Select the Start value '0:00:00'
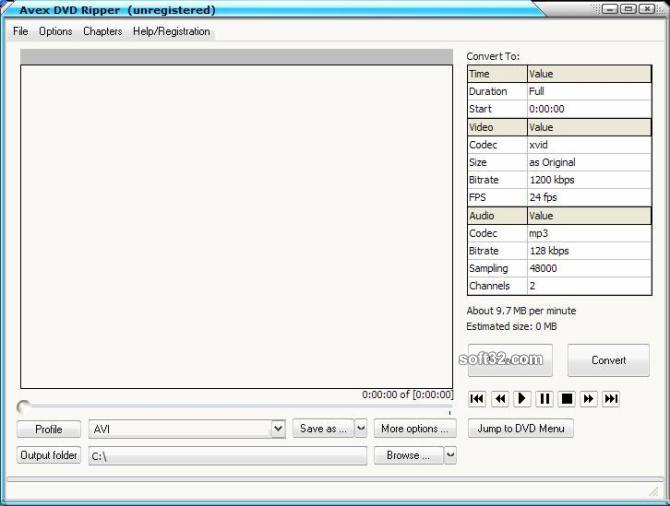 coord(589,109)
